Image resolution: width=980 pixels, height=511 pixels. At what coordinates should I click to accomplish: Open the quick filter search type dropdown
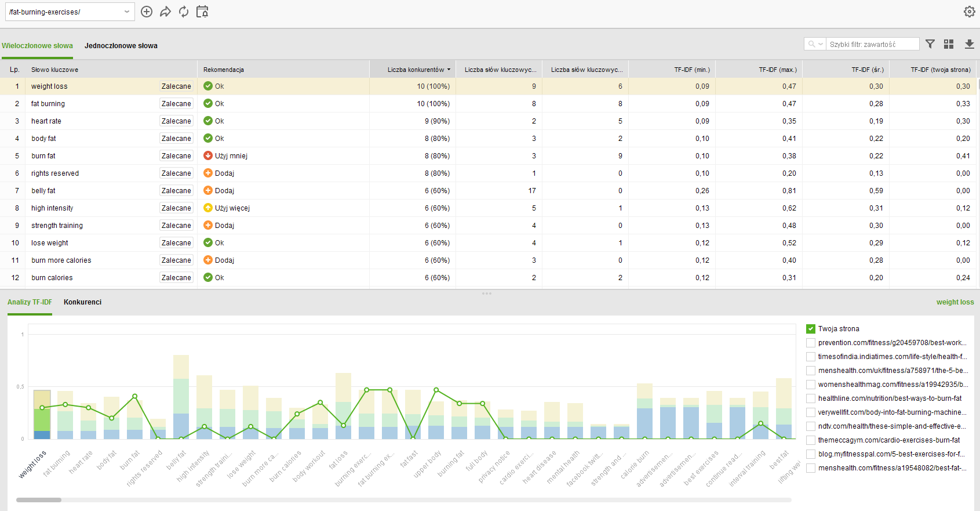click(x=815, y=44)
